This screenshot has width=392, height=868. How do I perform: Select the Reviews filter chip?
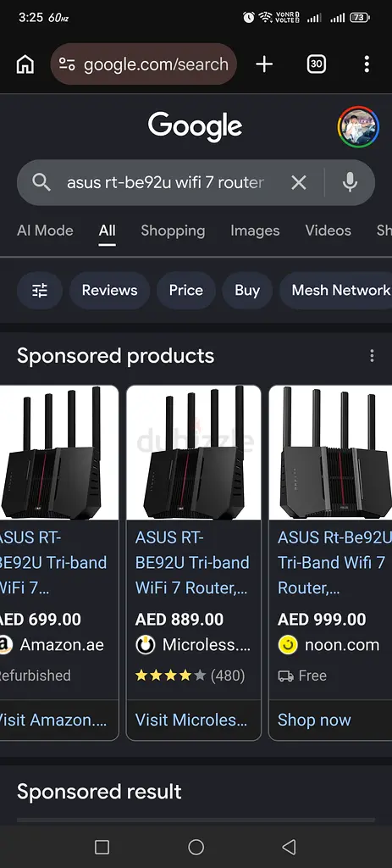click(109, 290)
